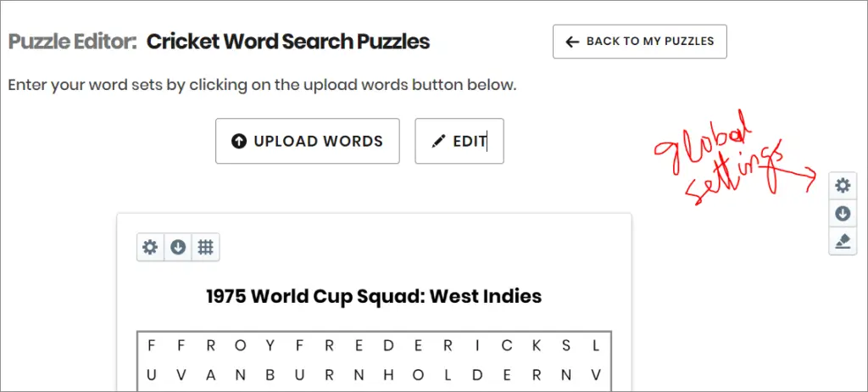The height and width of the screenshot is (392, 868).
Task: Click Edit button with pencil
Action: point(459,141)
